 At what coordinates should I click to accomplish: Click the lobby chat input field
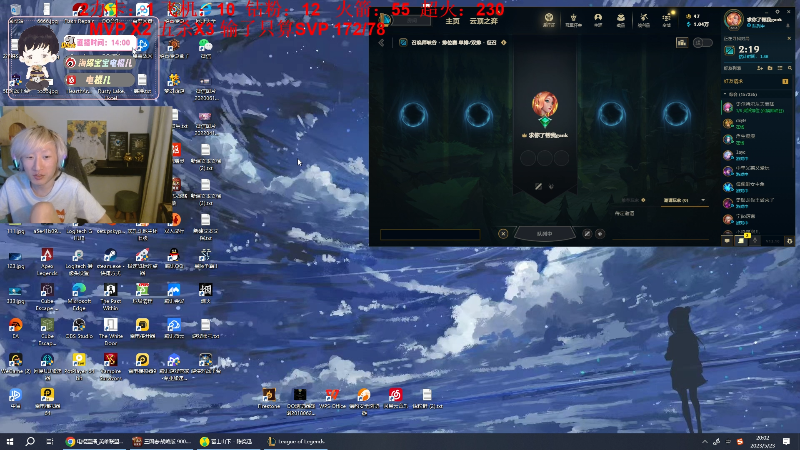pyautogui.click(x=430, y=234)
